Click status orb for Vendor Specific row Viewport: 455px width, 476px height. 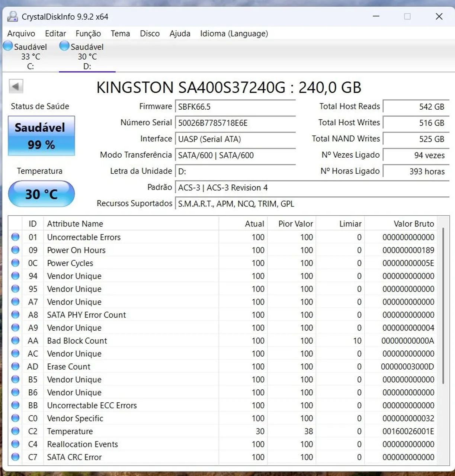coord(15,418)
